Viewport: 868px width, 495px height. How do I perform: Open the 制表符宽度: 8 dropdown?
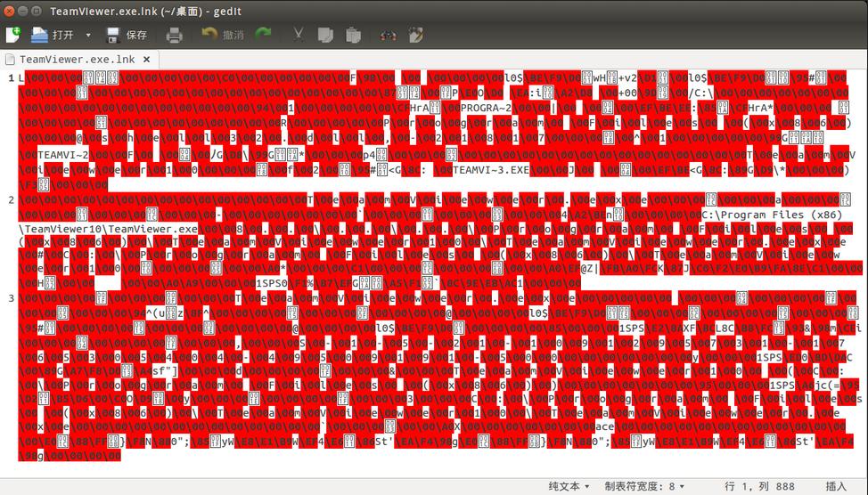(644, 486)
